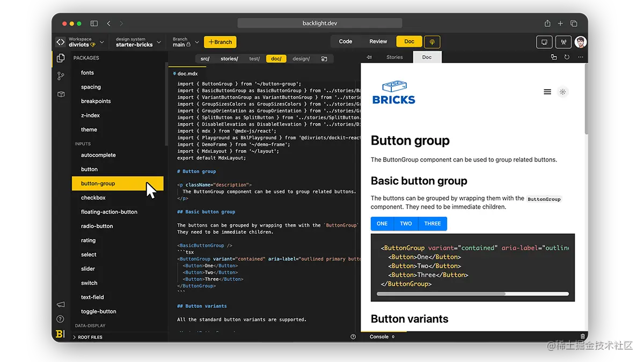This screenshot has width=644, height=362.
Task: Select the button-group package
Action: pyautogui.click(x=118, y=183)
